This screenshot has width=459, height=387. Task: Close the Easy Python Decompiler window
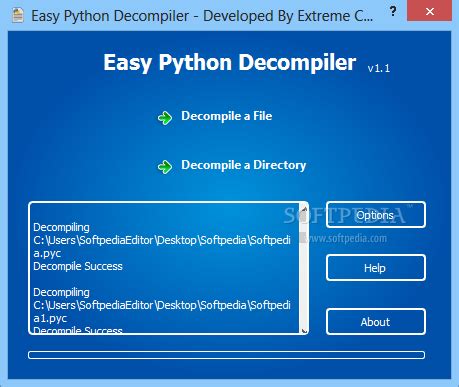[x=430, y=11]
